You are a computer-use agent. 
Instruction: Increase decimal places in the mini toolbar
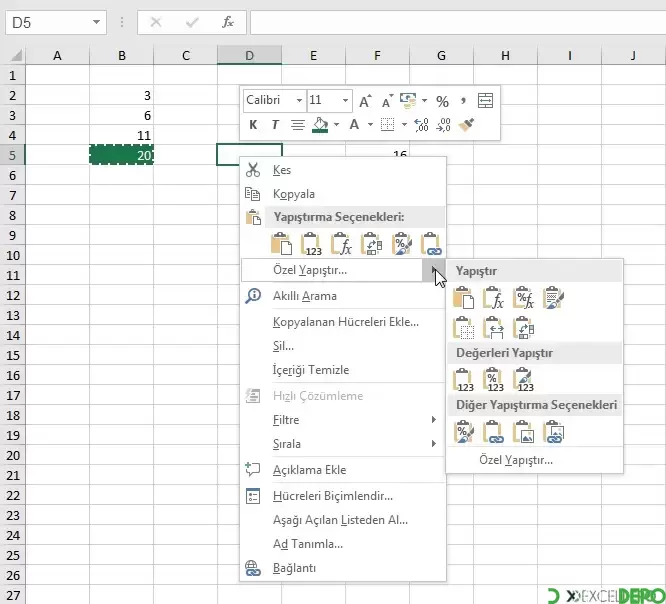[x=422, y=125]
